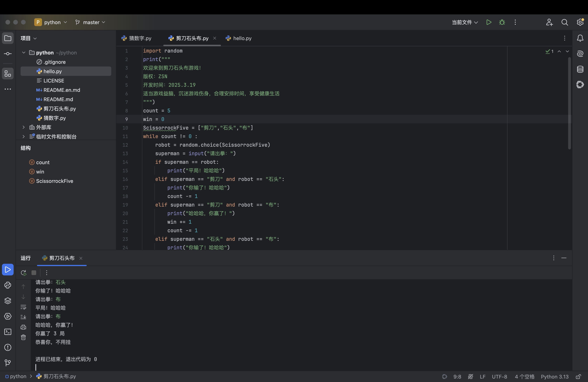Screen dimensions: 588x382
Task: Rerun the 剪刀石头布 script
Action: 24,272
